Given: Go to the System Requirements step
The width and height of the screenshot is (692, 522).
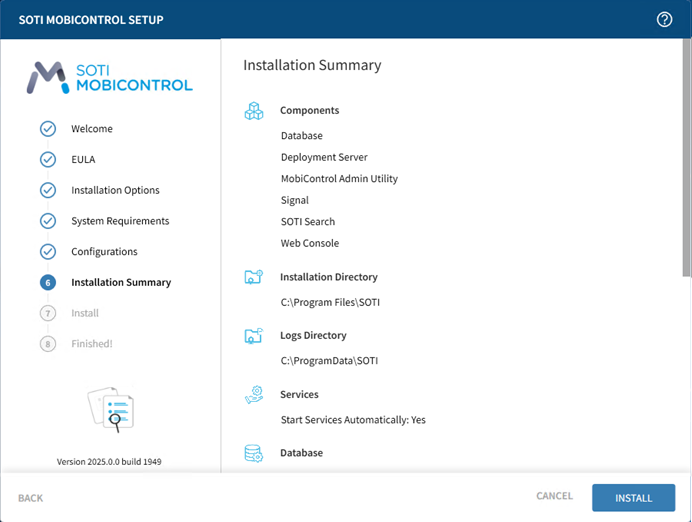Looking at the screenshot, I should tap(120, 221).
